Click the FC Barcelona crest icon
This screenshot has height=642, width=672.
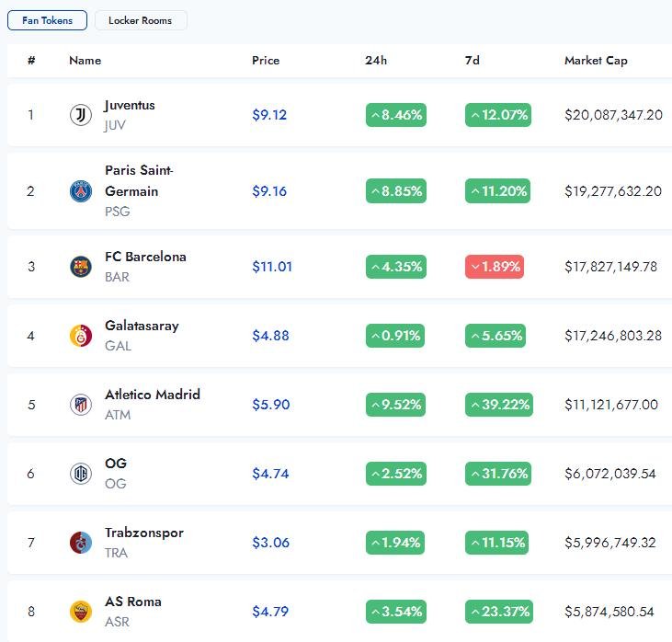(81, 267)
